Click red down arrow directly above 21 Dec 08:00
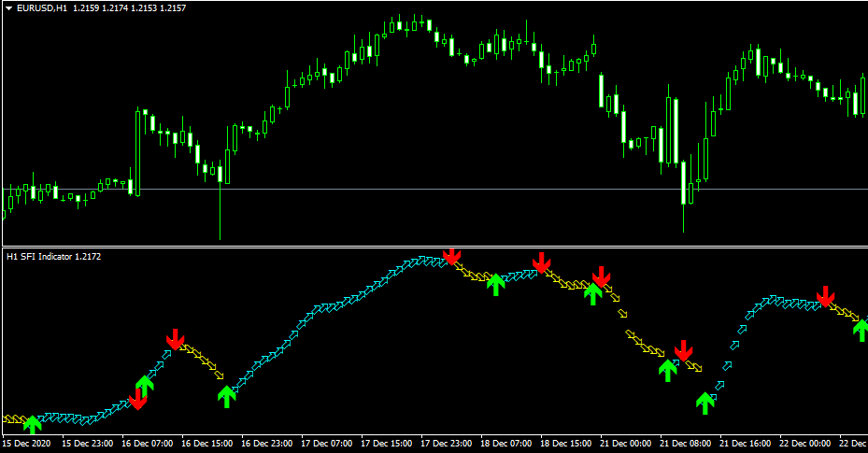Image resolution: width=868 pixels, height=453 pixels. click(x=684, y=351)
